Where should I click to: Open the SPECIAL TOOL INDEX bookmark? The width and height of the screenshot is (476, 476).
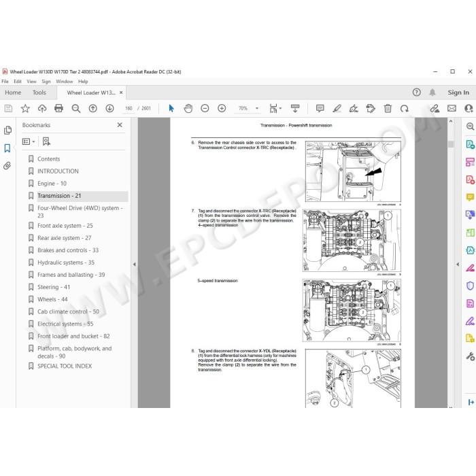click(x=65, y=366)
